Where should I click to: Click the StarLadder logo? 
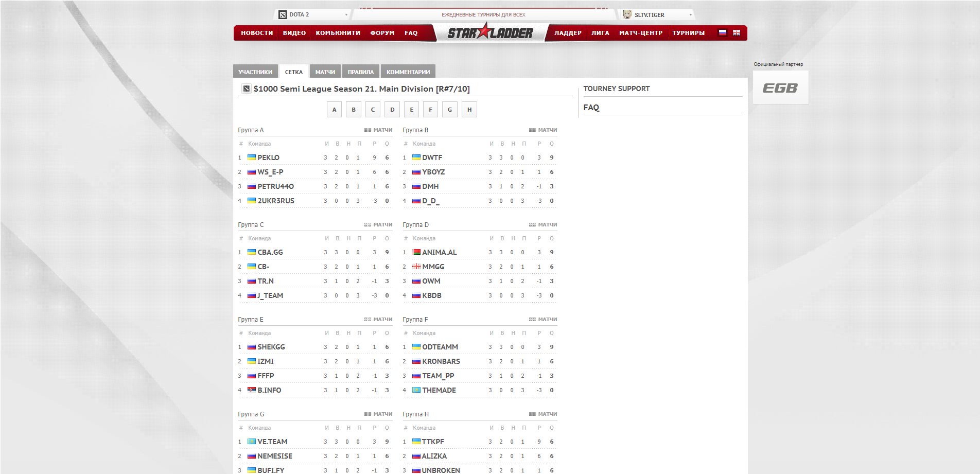[490, 33]
